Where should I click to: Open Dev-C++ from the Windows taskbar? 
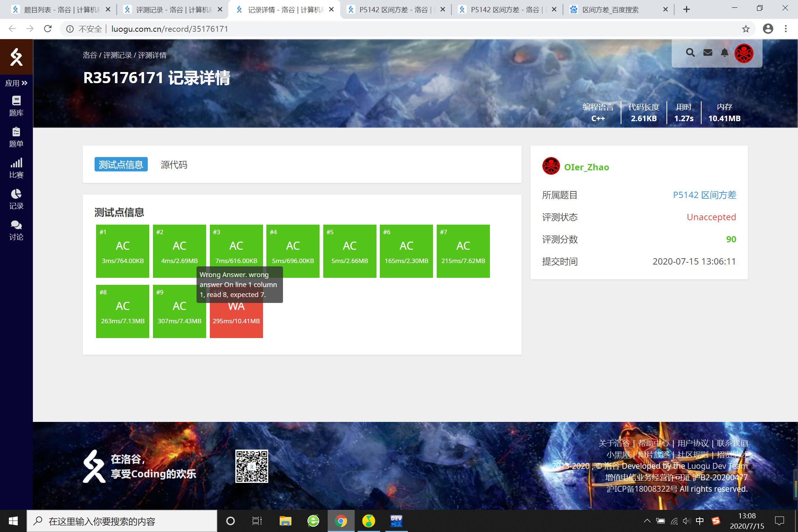396,521
